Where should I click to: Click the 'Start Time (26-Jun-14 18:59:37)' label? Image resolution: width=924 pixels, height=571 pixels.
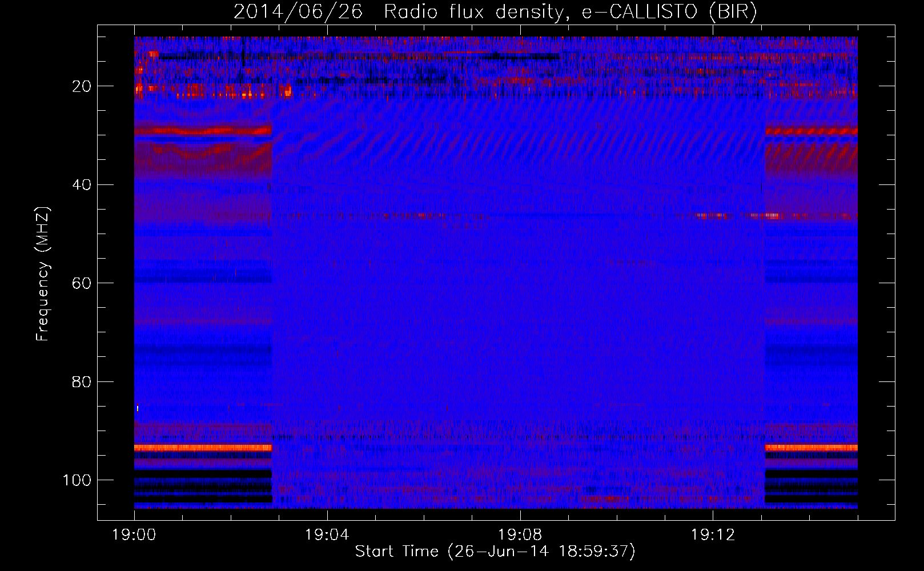[x=495, y=552]
